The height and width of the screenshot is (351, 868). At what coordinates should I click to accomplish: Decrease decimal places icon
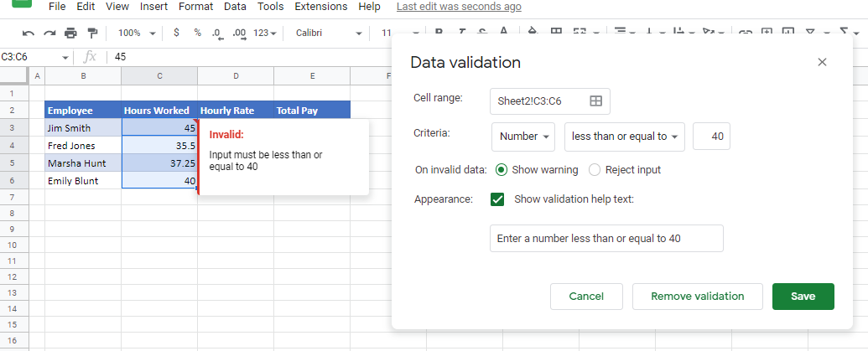click(x=218, y=34)
